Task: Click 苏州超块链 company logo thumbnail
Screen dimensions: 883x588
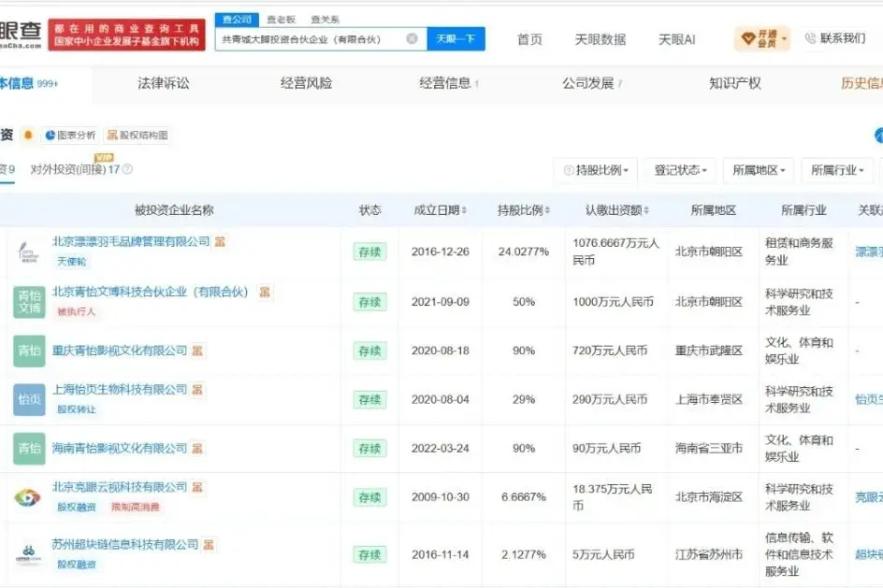Action: (29, 554)
